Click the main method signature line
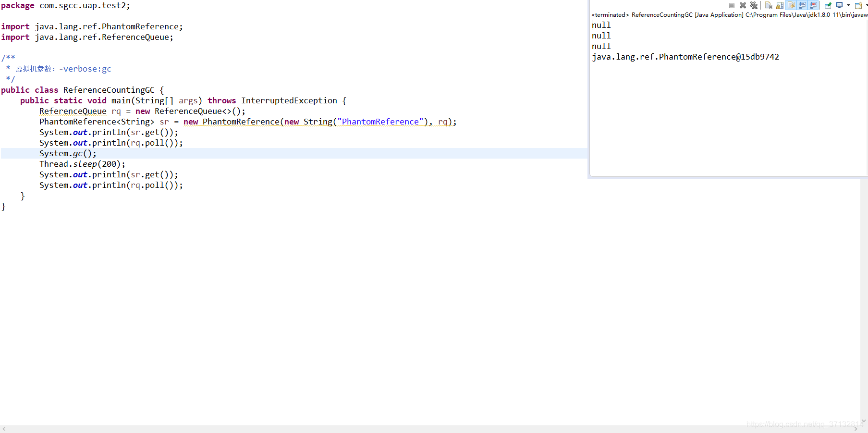This screenshot has width=868, height=433. 183,100
